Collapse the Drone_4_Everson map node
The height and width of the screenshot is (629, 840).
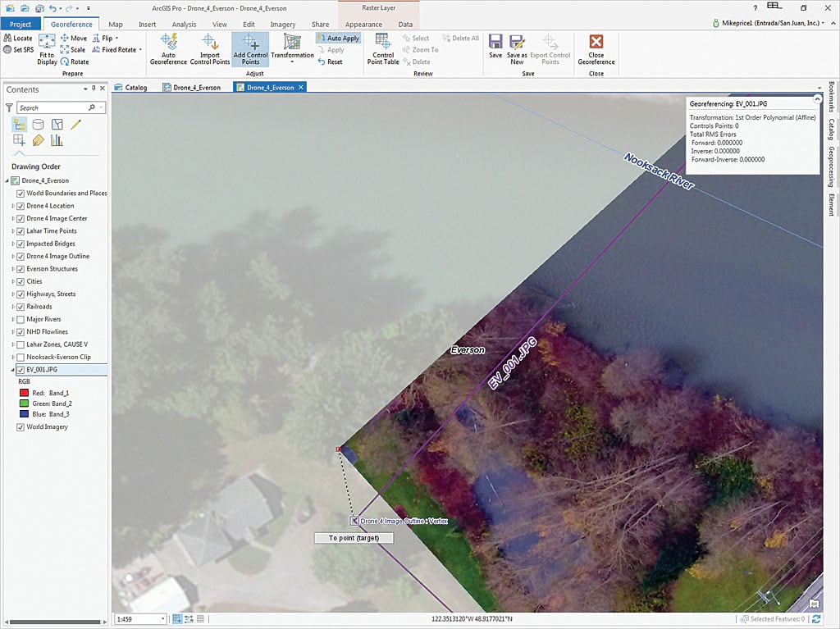[7, 180]
